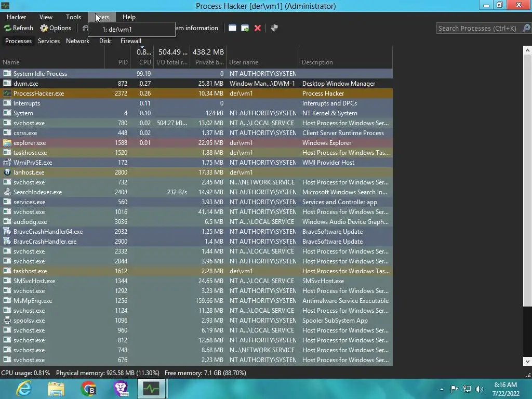Click the MsMpEng.exe process icon
Image resolution: width=532 pixels, height=399 pixels.
(7, 300)
